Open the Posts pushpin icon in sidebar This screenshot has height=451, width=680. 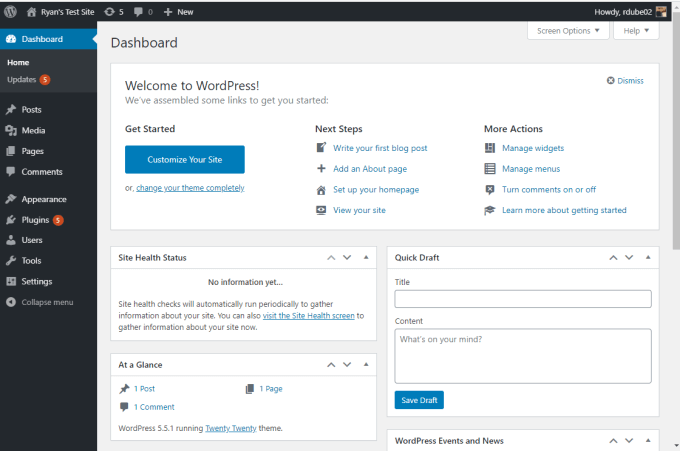11,109
